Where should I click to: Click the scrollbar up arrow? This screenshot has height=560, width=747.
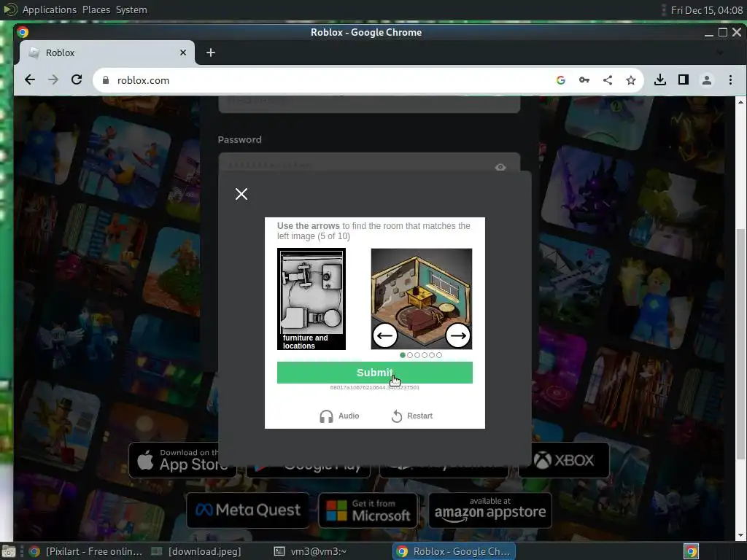(740, 102)
